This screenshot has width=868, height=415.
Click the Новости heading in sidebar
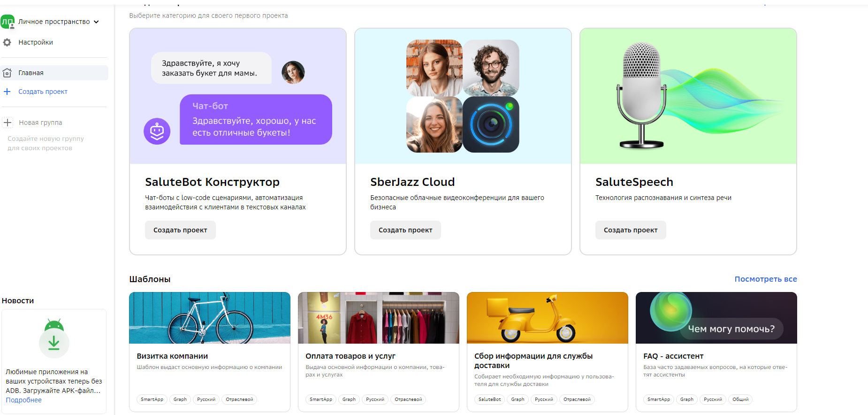tap(18, 301)
